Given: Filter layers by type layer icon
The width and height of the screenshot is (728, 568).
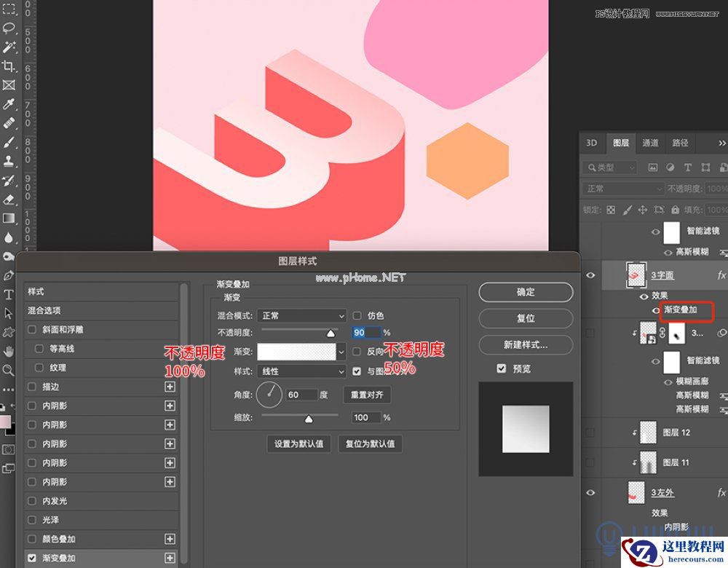Looking at the screenshot, I should click(688, 167).
